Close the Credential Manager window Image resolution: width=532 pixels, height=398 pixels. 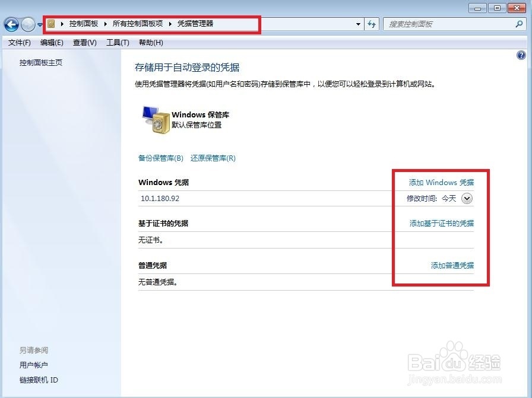(x=517, y=8)
